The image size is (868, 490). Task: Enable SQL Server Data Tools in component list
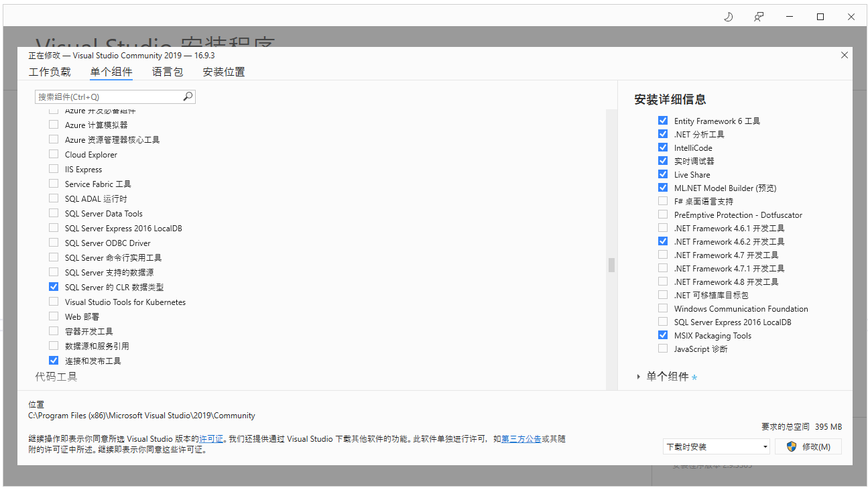(x=54, y=213)
